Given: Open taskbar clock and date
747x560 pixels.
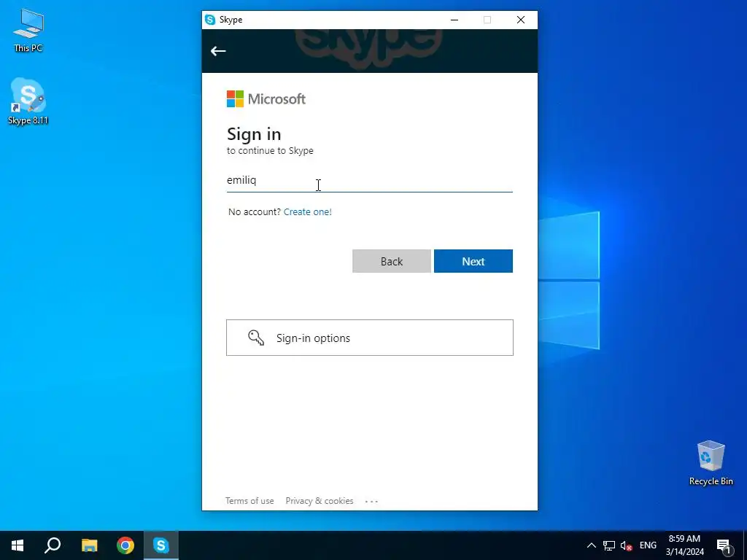Looking at the screenshot, I should pyautogui.click(x=684, y=545).
